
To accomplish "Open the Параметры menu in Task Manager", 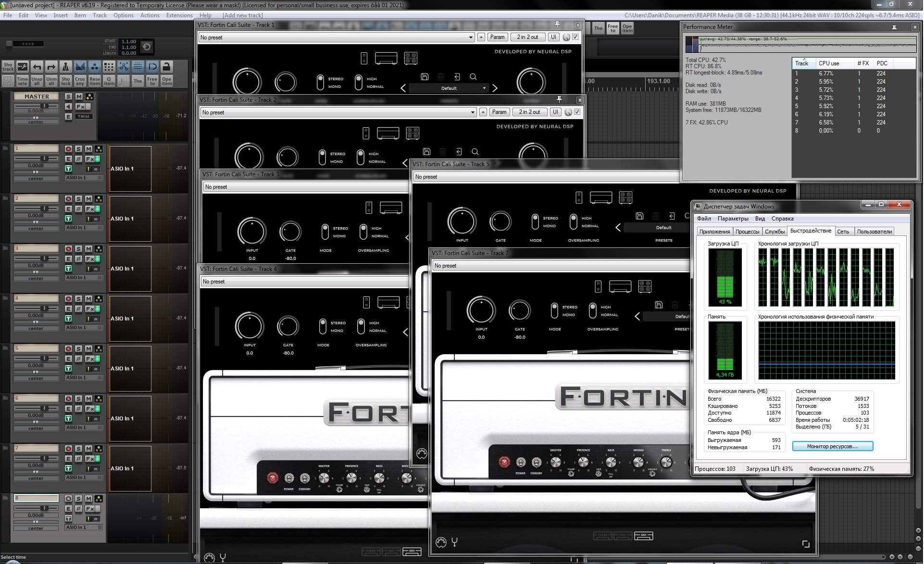I will click(x=733, y=219).
